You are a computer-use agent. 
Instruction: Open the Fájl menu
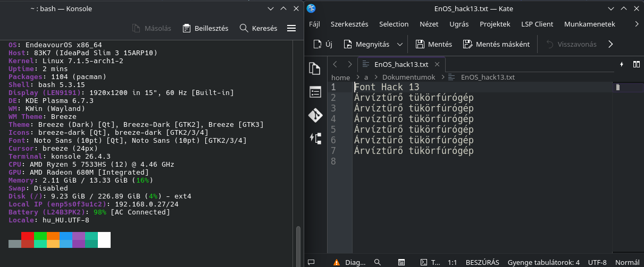[x=314, y=24]
